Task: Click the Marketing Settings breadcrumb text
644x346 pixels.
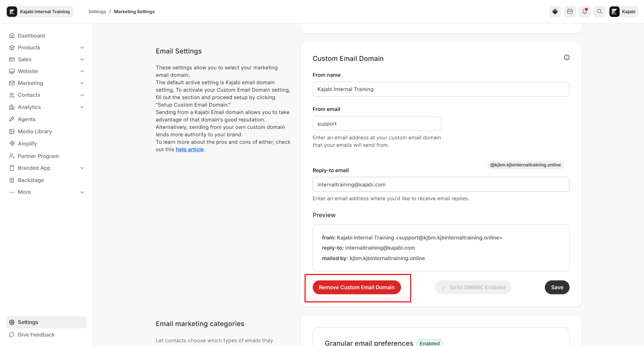Action: click(x=134, y=11)
